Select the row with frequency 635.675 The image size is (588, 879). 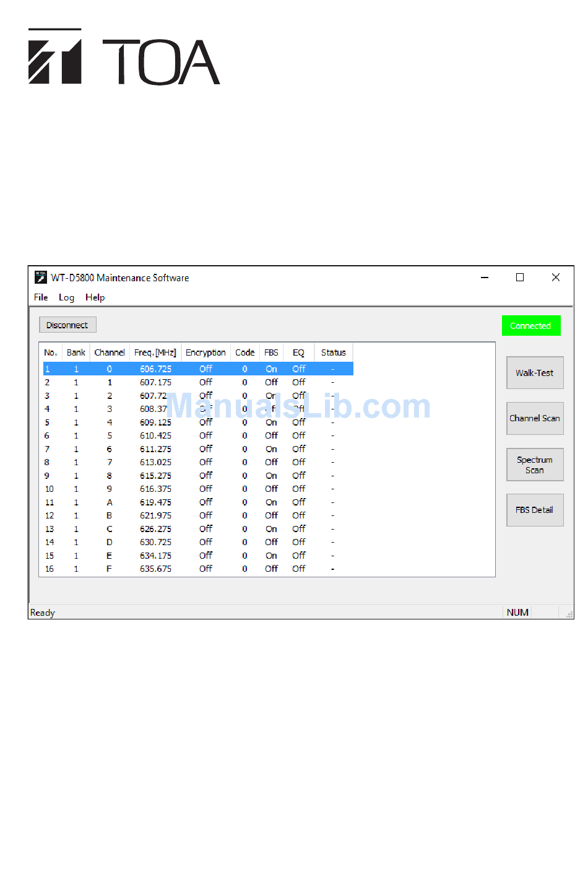pos(198,569)
